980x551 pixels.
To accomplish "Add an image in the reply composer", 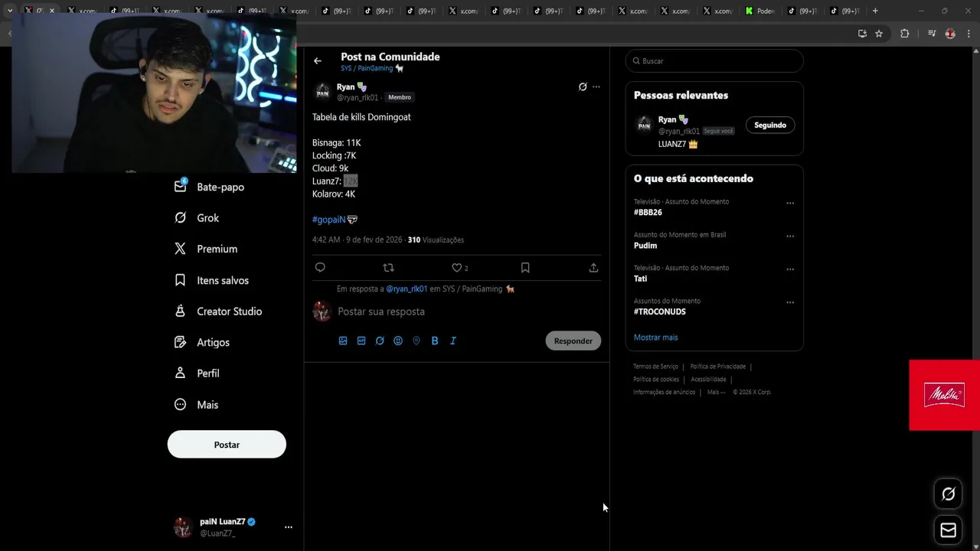I will [343, 341].
